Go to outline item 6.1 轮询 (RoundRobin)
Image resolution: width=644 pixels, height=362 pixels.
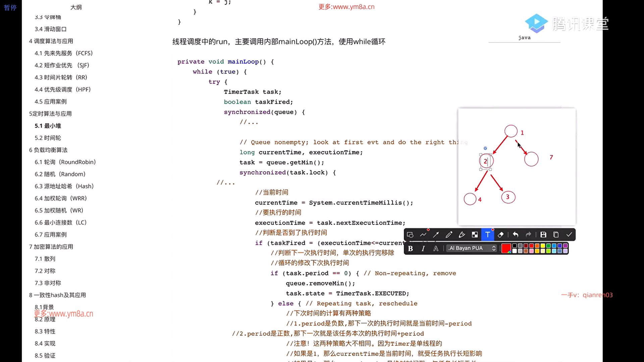[x=65, y=162]
